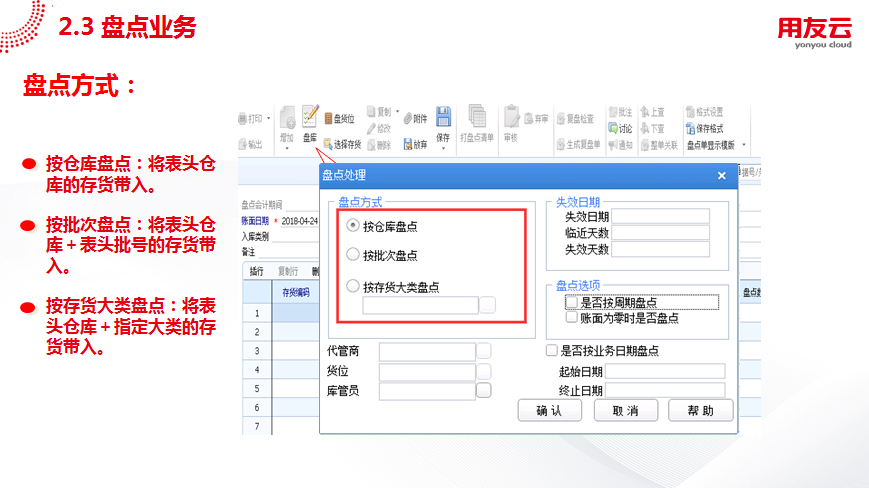Click the 代管商 text field
Image resolution: width=869 pixels, height=488 pixels.
click(x=427, y=351)
